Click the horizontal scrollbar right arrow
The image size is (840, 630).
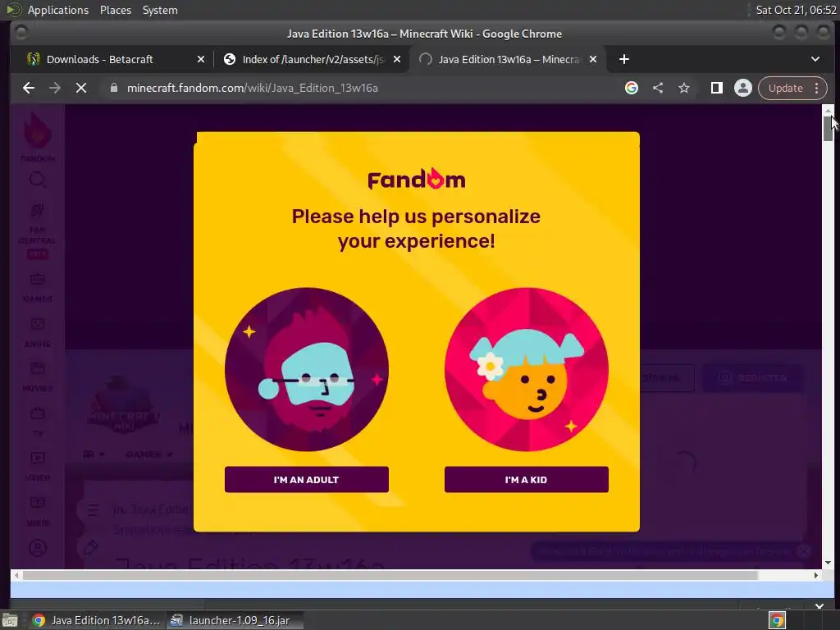tap(816, 575)
